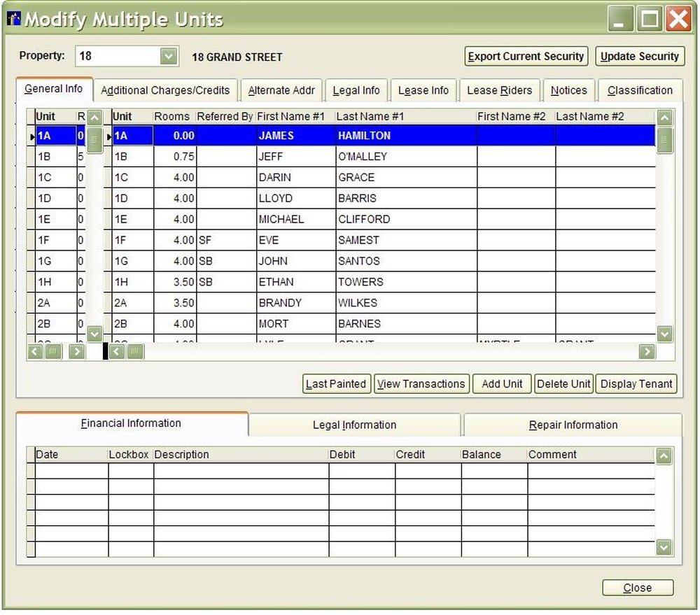Select the Legal Information tab

point(354,425)
